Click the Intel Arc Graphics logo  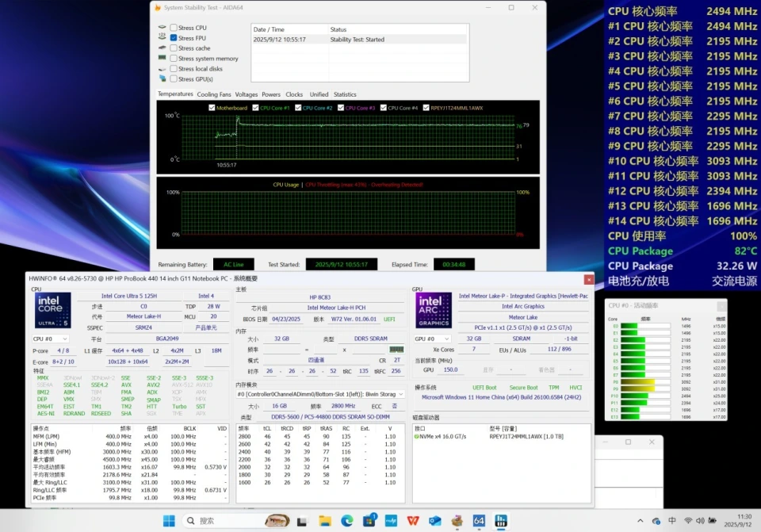pos(434,310)
